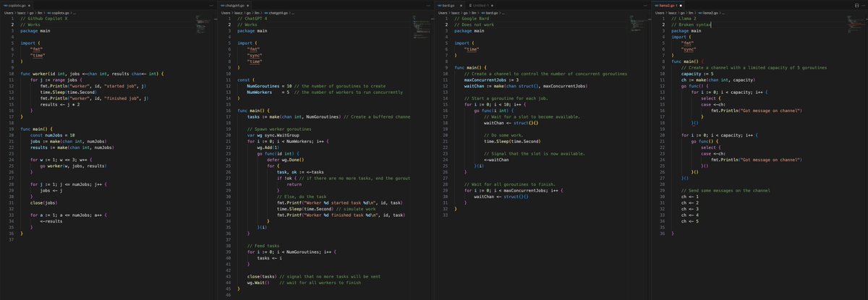This screenshot has width=868, height=300.
Task: Click 'defer wg.Done()' line in chatgpt4.go
Action: coord(286,158)
